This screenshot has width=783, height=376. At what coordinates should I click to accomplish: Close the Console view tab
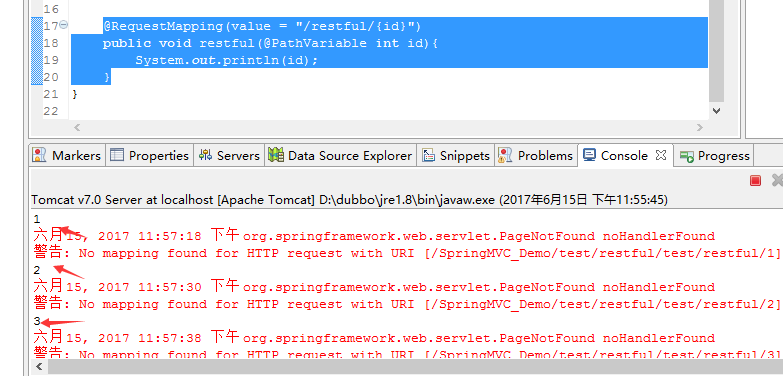[x=661, y=155]
